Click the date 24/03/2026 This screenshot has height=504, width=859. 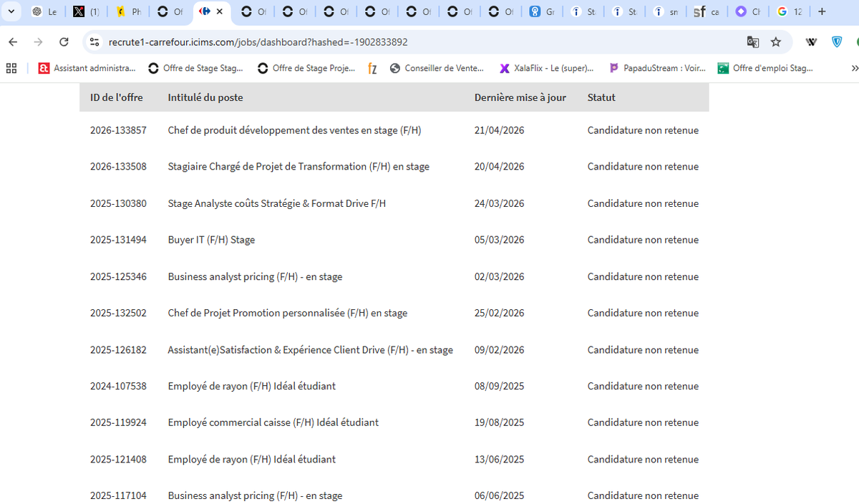(500, 203)
